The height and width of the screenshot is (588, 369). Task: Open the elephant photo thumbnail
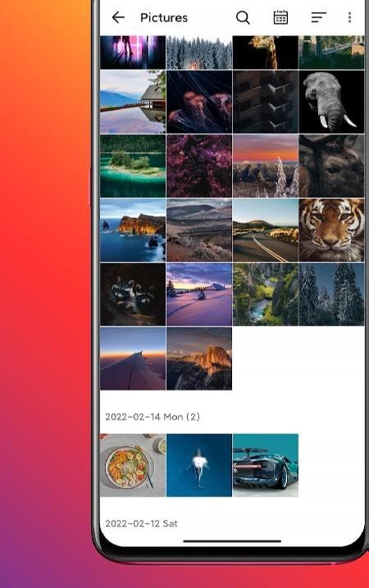coord(331,102)
